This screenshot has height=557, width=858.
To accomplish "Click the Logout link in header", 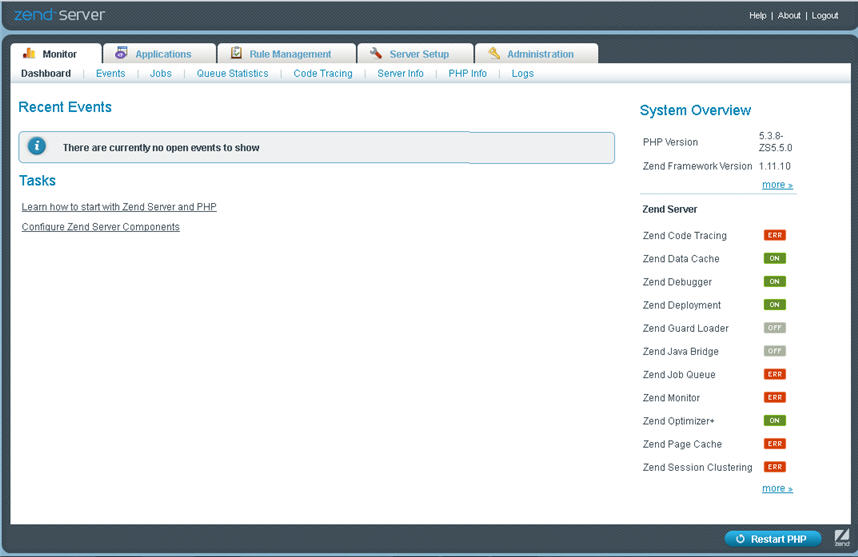I will pyautogui.click(x=825, y=16).
